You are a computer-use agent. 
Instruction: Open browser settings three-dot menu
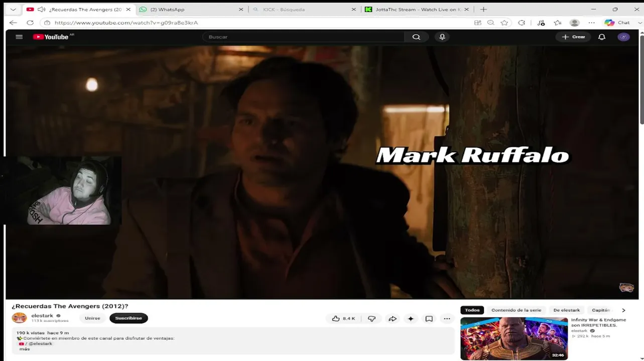(592, 23)
